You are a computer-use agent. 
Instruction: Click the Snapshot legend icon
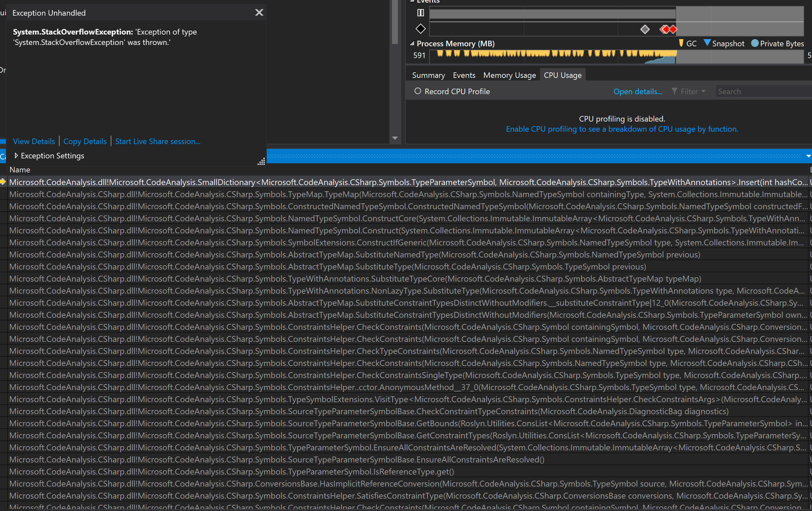[707, 43]
